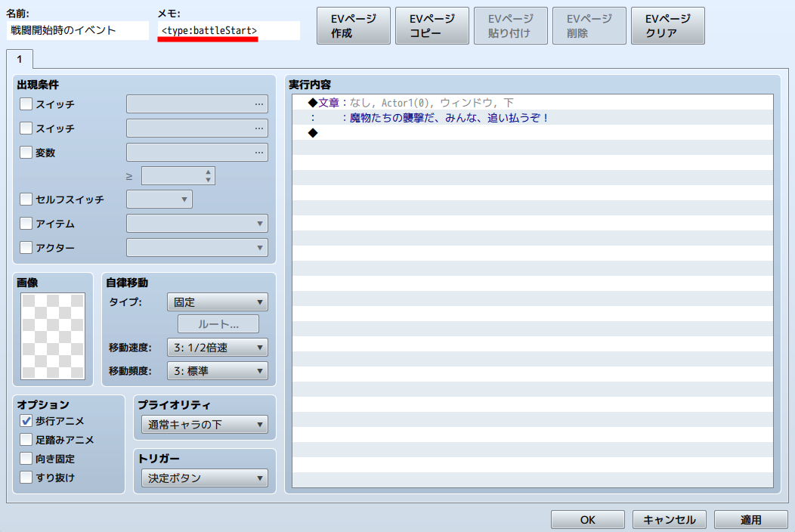Select the empty diamond command line
The width and height of the screenshot is (795, 532).
click(532, 133)
